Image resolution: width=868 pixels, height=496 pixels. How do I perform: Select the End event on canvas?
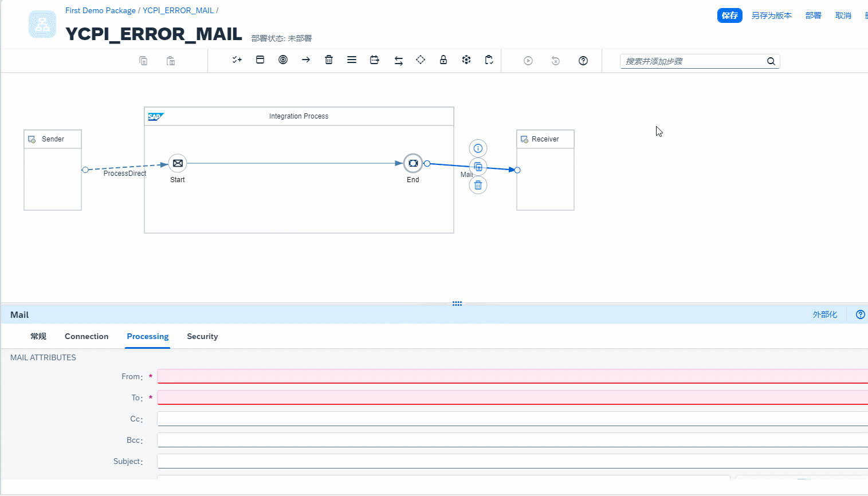(413, 163)
